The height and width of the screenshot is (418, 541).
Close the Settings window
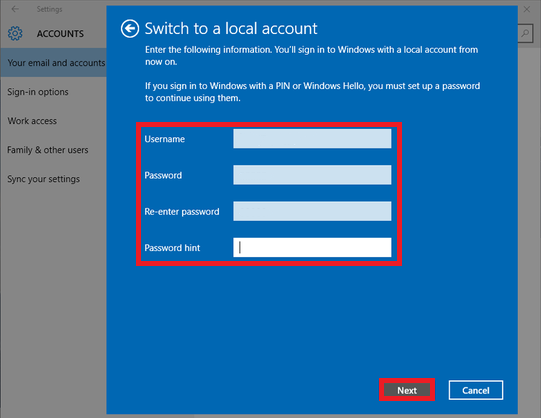click(x=527, y=9)
